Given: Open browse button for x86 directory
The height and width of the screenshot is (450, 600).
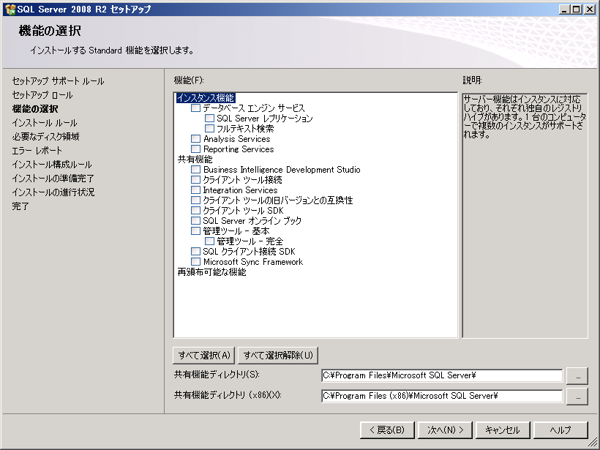Looking at the screenshot, I should click(577, 396).
